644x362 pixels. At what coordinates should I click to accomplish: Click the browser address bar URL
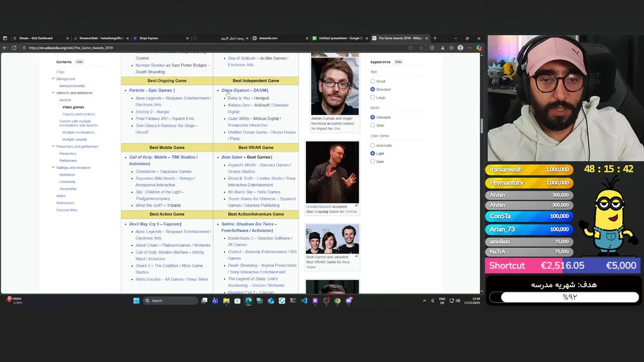(x=70, y=48)
